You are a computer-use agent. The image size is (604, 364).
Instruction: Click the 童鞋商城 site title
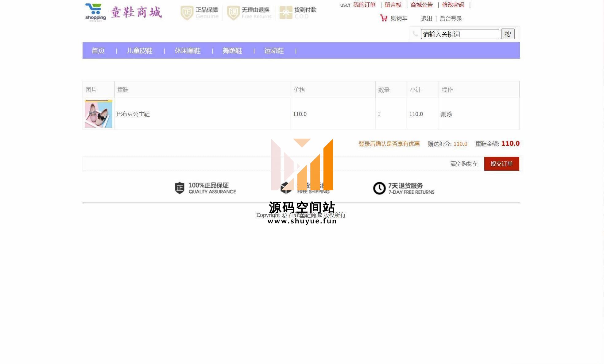click(136, 12)
